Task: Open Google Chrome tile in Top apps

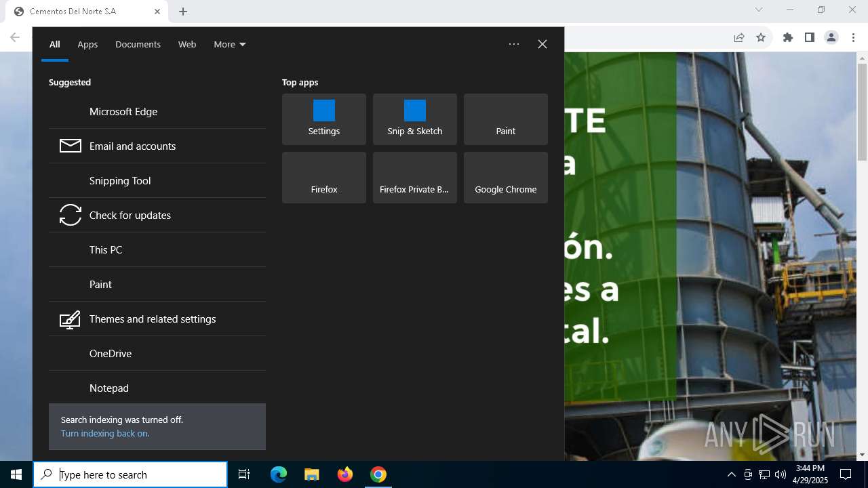Action: pos(506,178)
